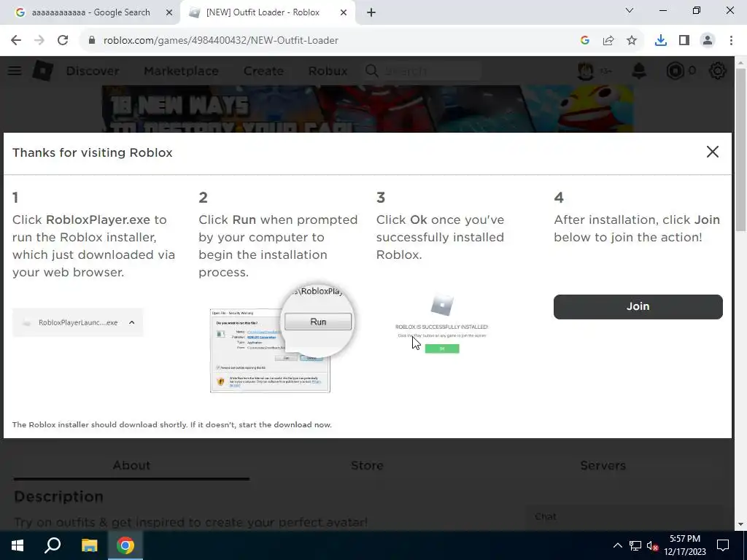This screenshot has width=747, height=560.
Task: Click the Chrome taskbar icon
Action: 125,545
